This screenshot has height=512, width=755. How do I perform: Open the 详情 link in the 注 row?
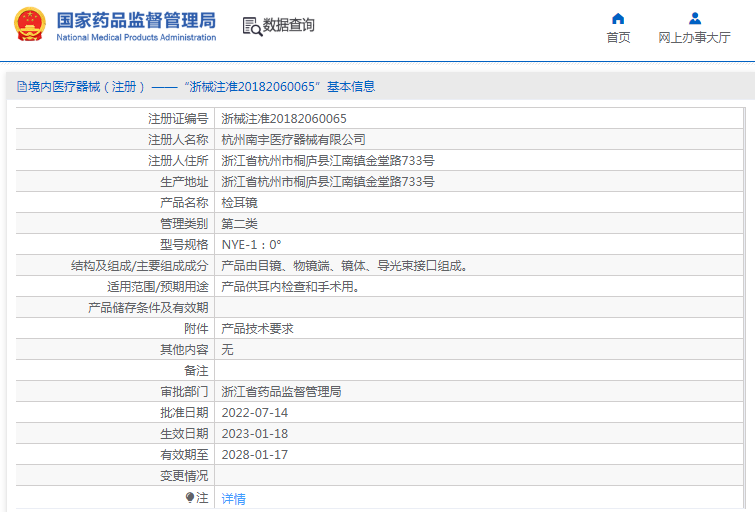(x=233, y=498)
